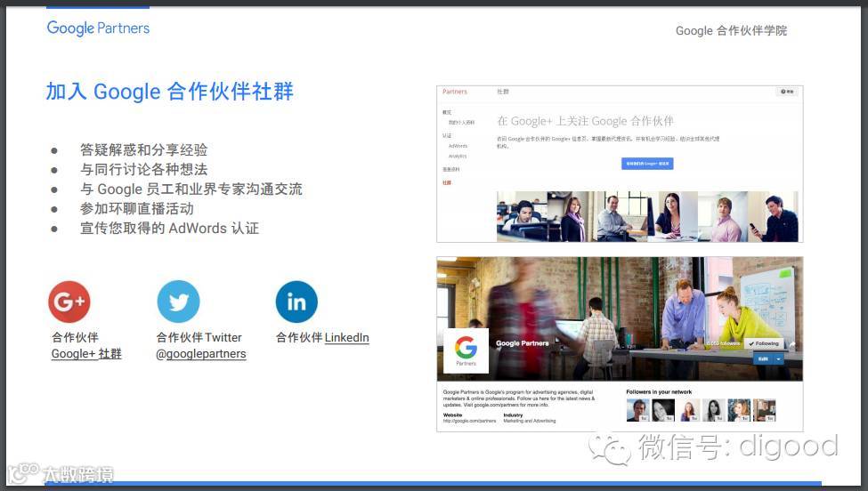Click the people photo strip in the Partners screenshot
The width and height of the screenshot is (868, 491).
pos(647,216)
